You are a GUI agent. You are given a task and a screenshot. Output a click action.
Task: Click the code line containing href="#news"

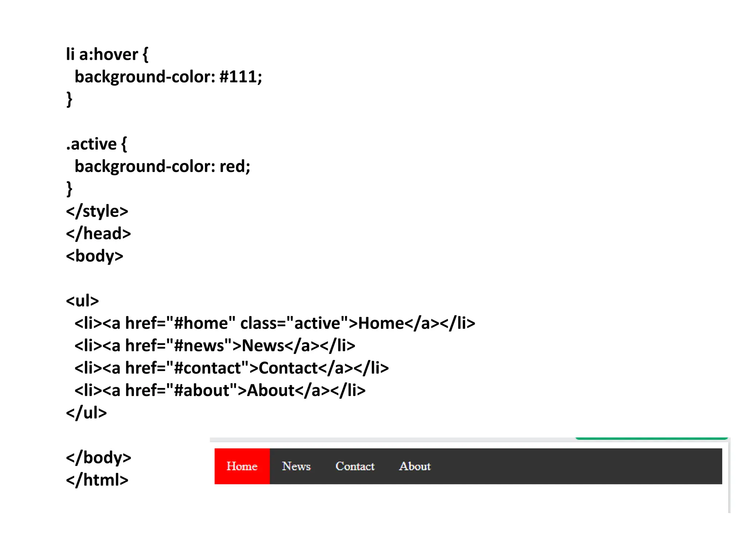(214, 346)
